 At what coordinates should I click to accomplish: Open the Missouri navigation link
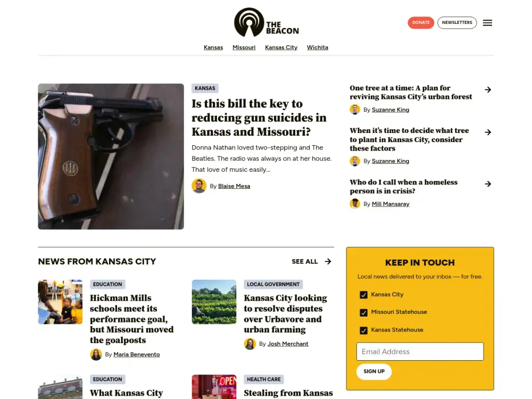pos(244,47)
